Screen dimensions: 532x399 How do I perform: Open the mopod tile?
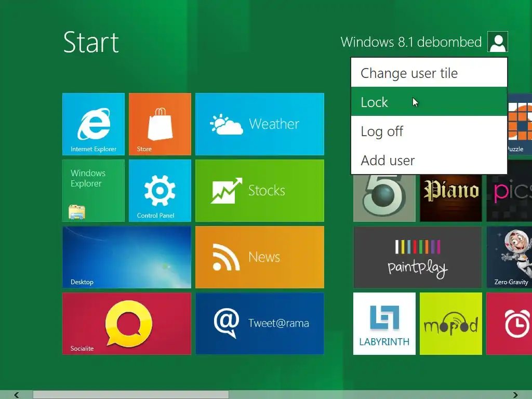click(x=450, y=324)
